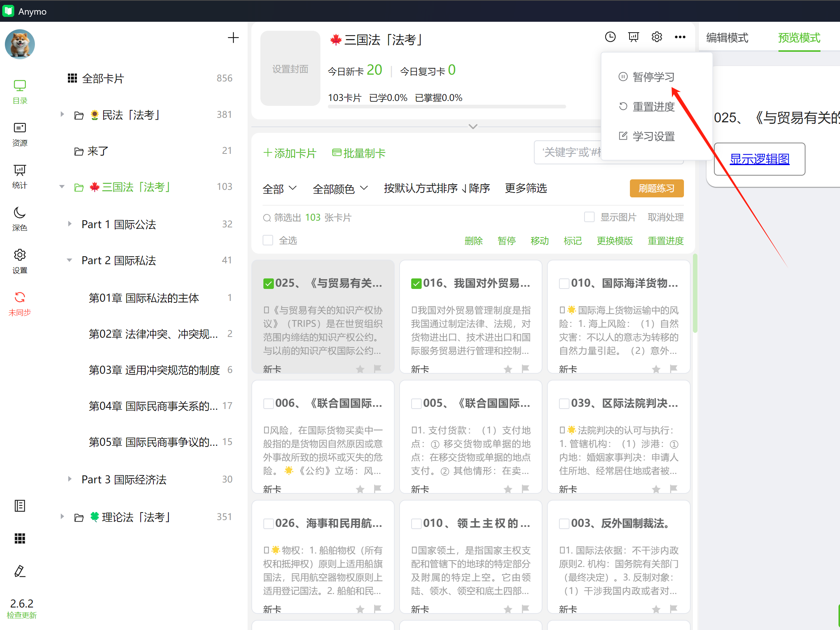Check the card 039、区际法院判决
The height and width of the screenshot is (630, 840).
[564, 404]
